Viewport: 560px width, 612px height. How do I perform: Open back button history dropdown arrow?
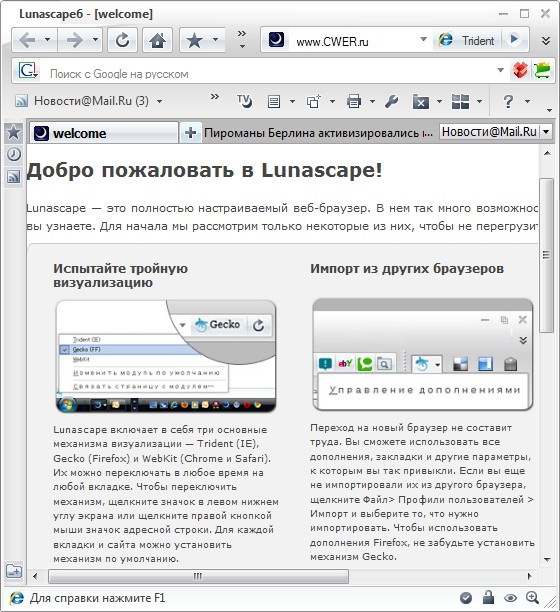tap(48, 40)
